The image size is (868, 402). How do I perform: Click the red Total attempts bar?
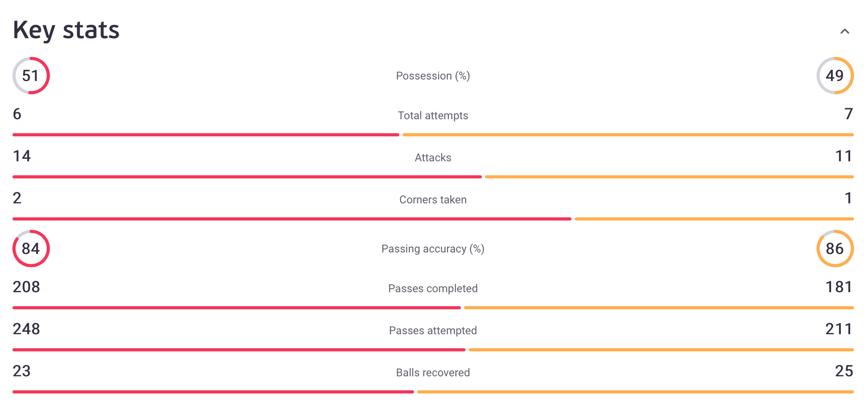click(x=206, y=135)
